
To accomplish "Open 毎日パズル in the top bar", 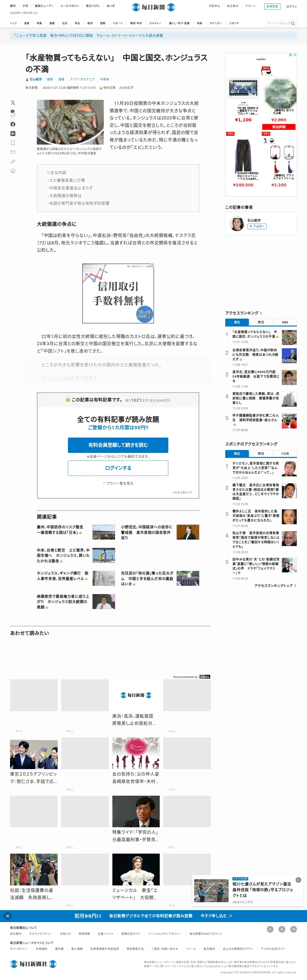I will pyautogui.click(x=93, y=6).
